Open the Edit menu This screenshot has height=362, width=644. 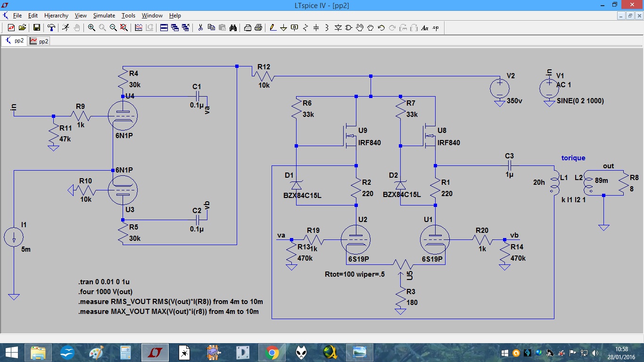click(x=33, y=16)
